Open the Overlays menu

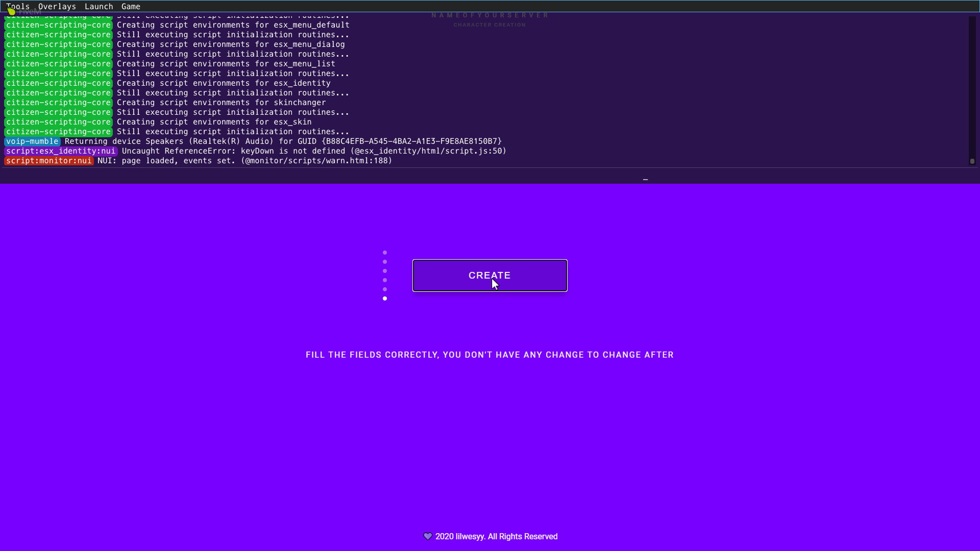(57, 6)
